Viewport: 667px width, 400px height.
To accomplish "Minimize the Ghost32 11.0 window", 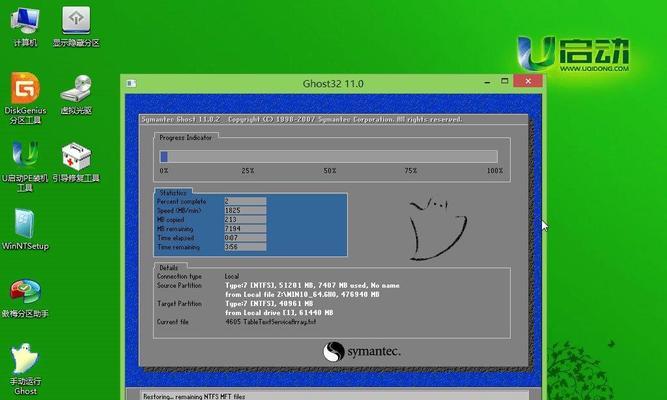I will pos(487,82).
